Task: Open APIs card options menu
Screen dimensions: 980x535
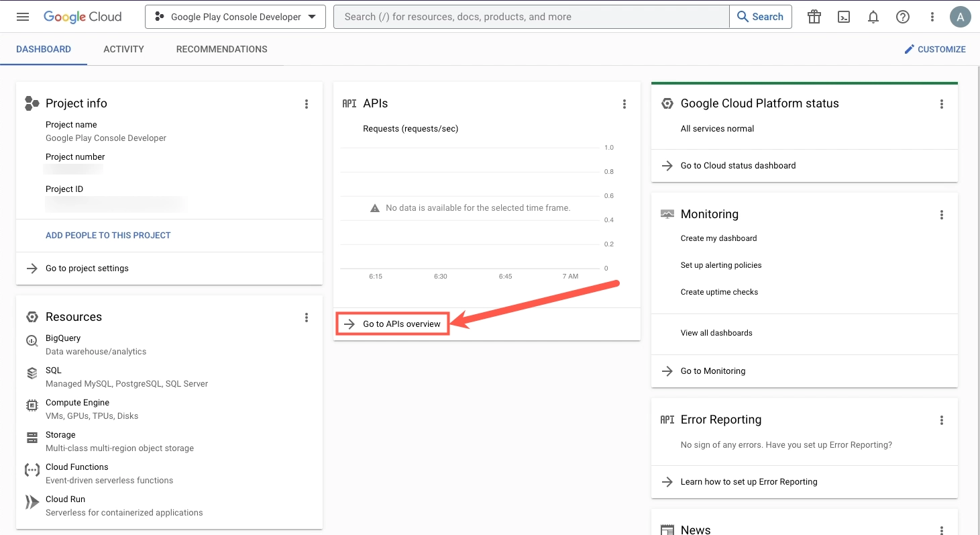Action: [624, 103]
